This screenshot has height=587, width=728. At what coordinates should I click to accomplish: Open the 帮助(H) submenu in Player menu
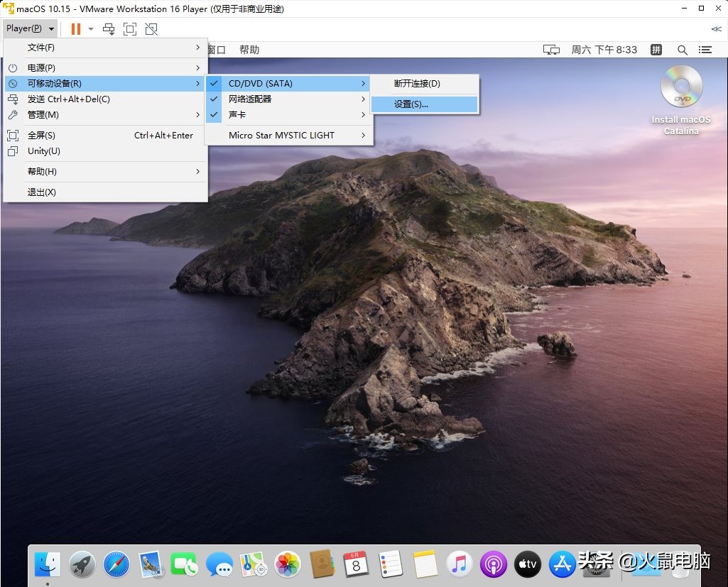[x=105, y=171]
